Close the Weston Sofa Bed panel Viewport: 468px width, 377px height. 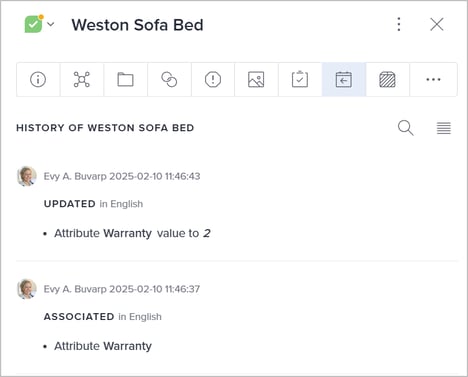(x=437, y=24)
